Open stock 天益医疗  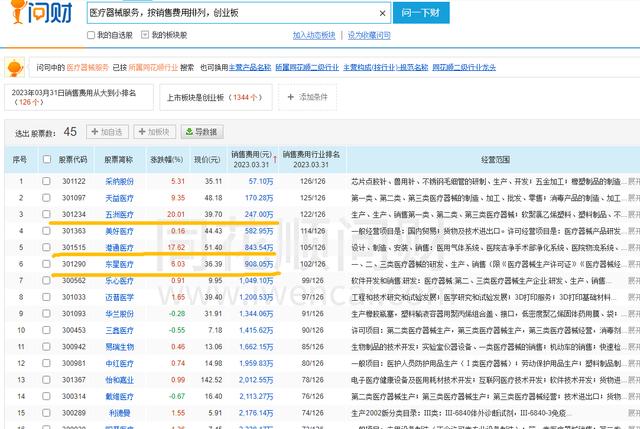click(119, 198)
